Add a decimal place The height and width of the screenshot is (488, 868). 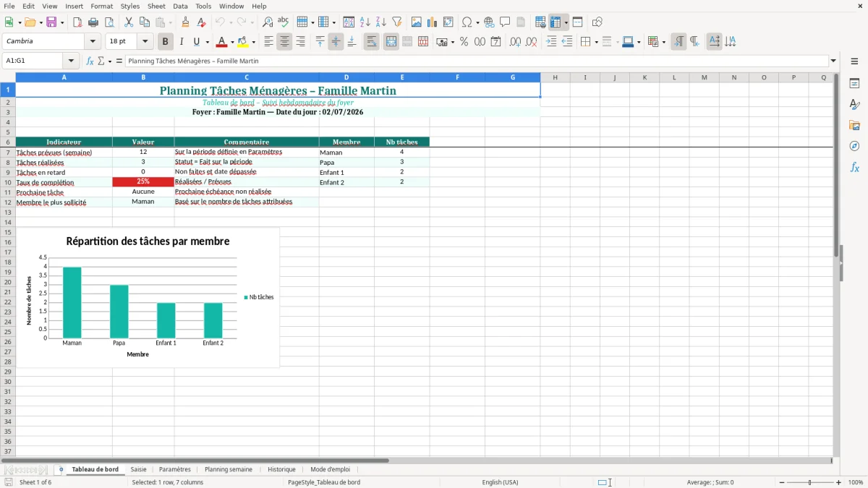515,42
